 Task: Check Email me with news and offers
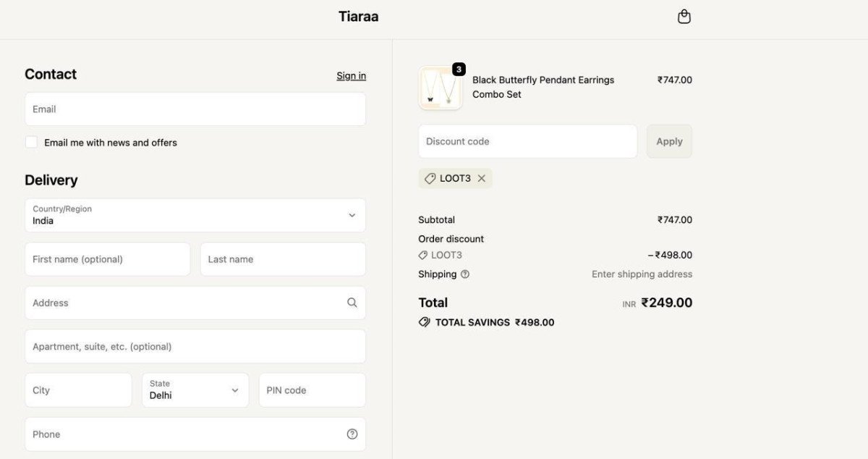31,142
